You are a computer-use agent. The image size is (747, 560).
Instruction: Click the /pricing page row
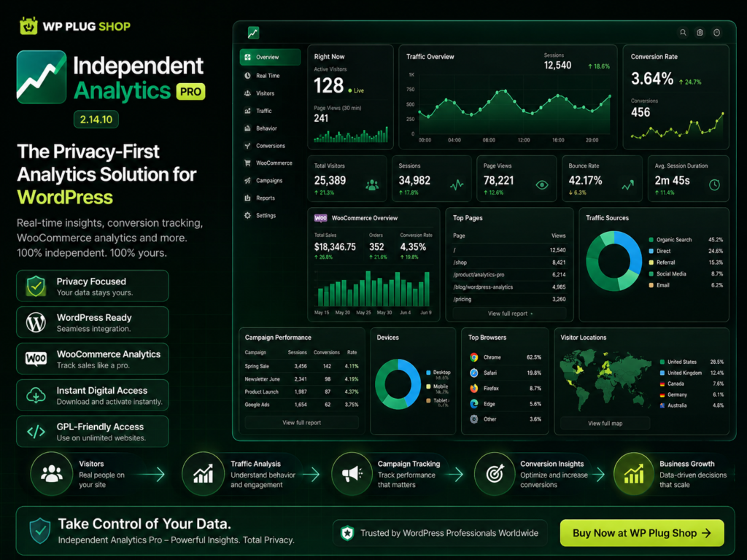(x=509, y=300)
